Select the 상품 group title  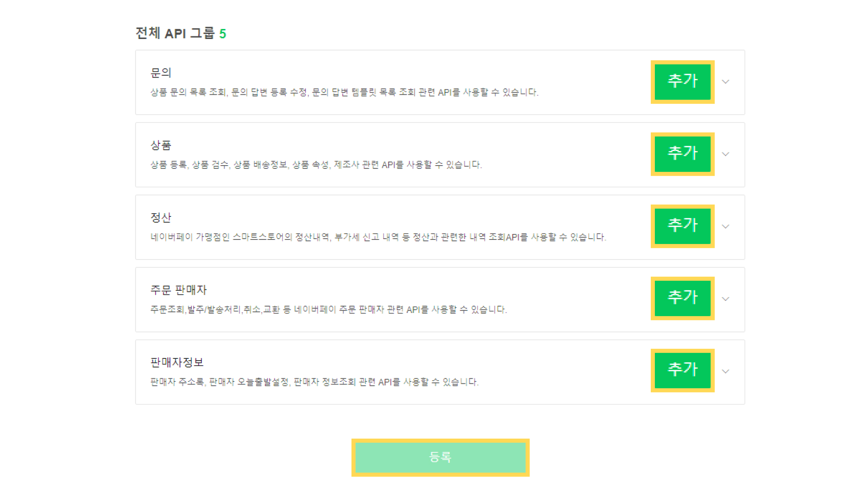161,145
